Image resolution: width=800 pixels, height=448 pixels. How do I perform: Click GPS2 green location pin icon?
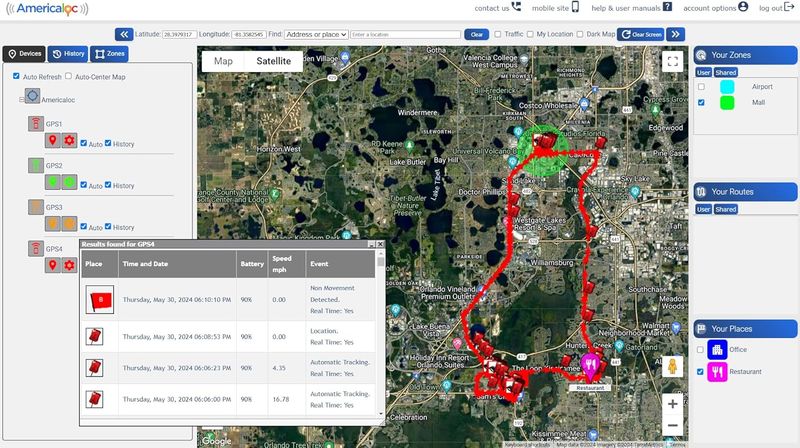[53, 182]
